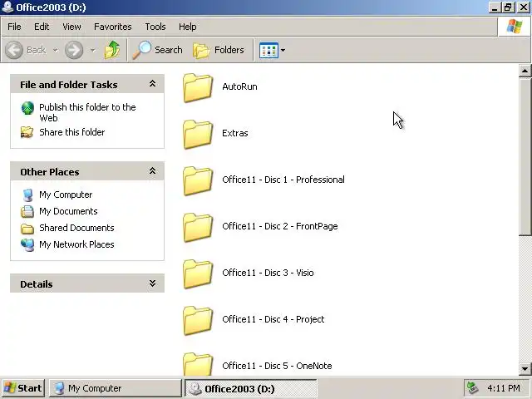
Task: Minimize the Office2003 window
Action: 495,7
